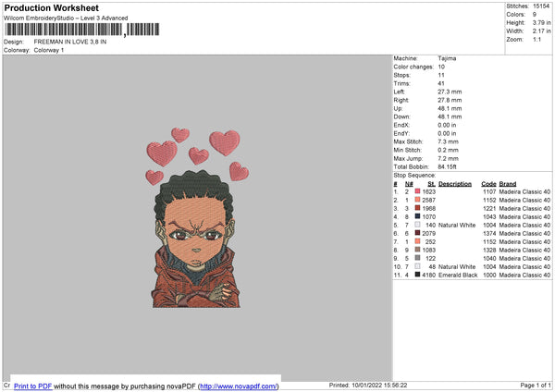
Task: Click color swatch for stop 9 (122)
Action: point(418,258)
